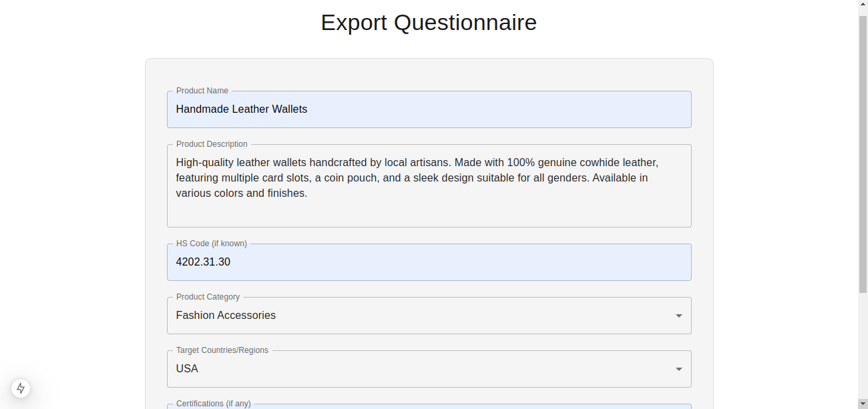Click the lightning bolt quick-action icon
The height and width of the screenshot is (409, 868).
tap(20, 388)
